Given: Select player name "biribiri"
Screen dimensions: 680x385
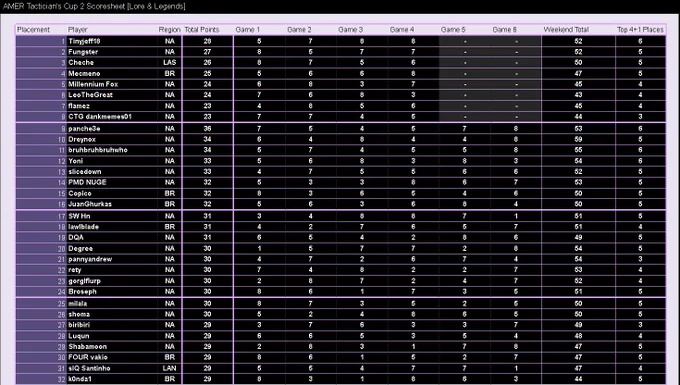Looking at the screenshot, I should 79,325.
